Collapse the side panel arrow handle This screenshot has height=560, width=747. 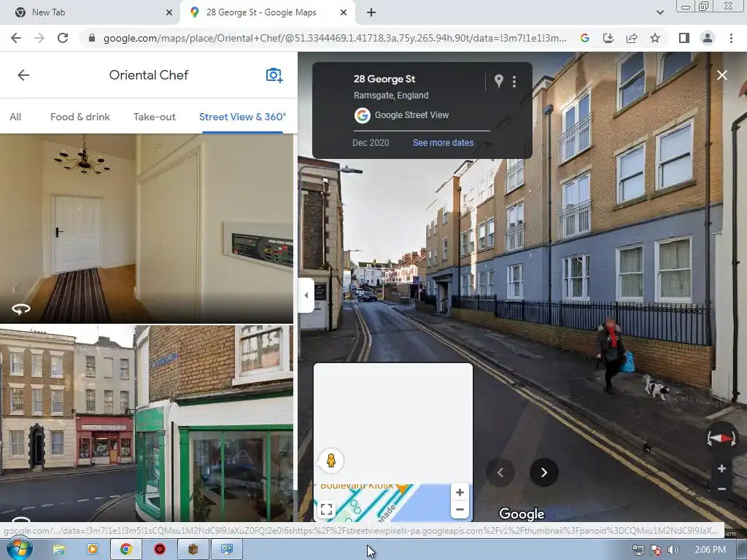pos(306,296)
